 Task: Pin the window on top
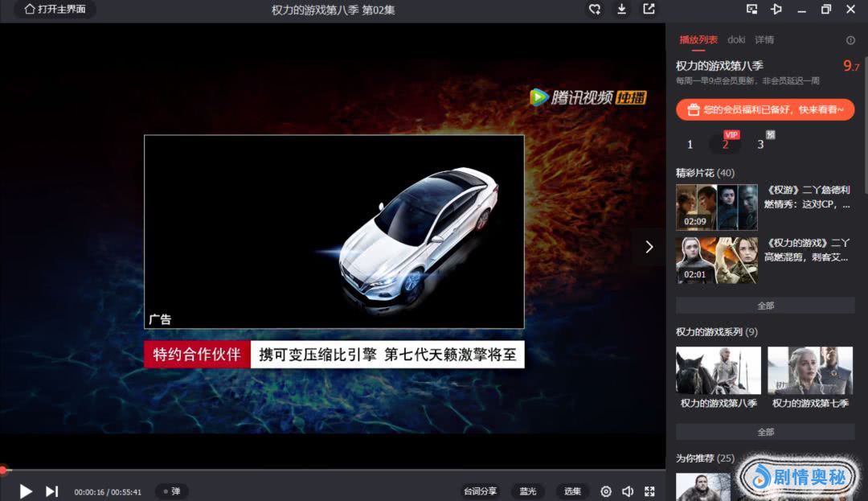point(776,10)
